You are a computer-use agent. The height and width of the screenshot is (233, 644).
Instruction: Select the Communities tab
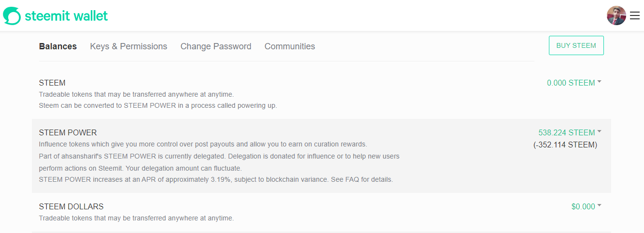tap(290, 46)
